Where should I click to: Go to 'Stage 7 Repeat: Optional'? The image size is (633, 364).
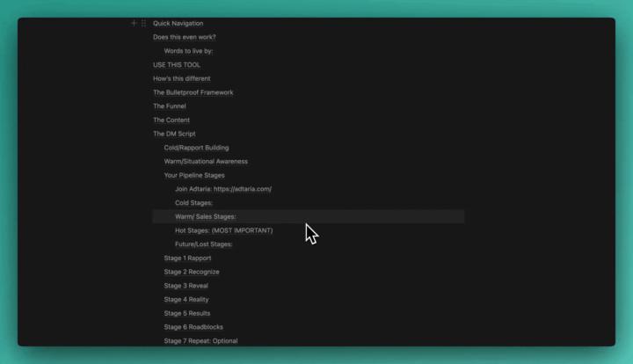(201, 340)
